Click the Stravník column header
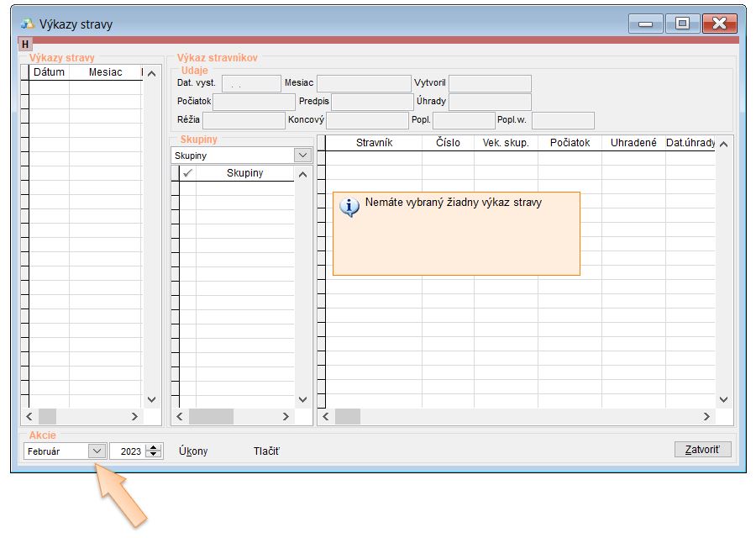Screen dimensions: 756x538 pyautogui.click(x=374, y=143)
